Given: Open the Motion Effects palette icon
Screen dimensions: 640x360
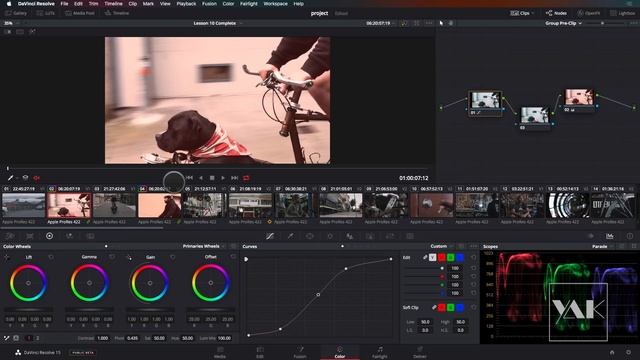Looking at the screenshot, I should (x=90, y=236).
